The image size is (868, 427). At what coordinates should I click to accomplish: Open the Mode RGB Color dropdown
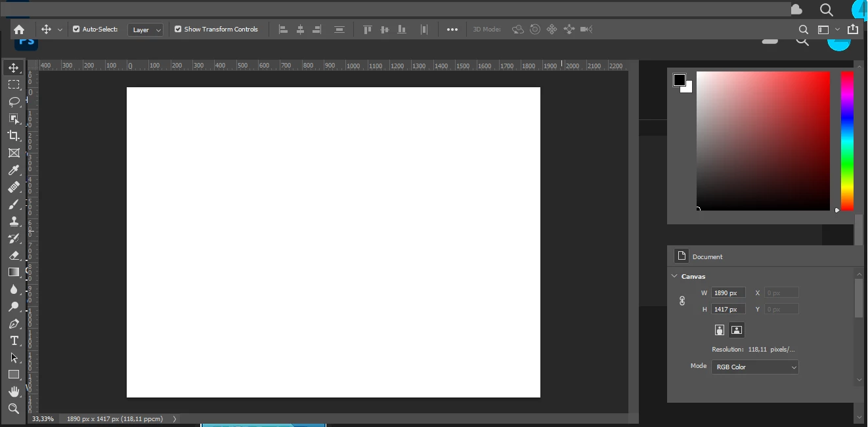pos(755,367)
